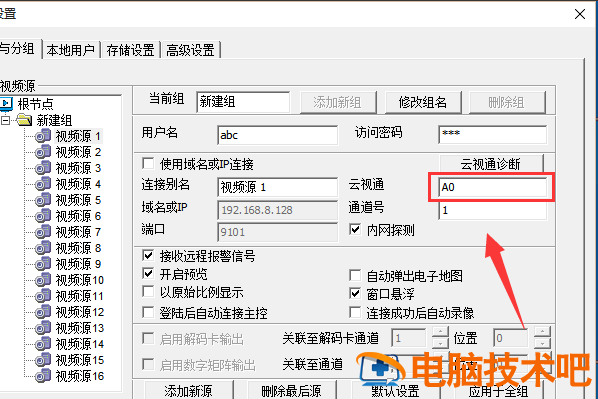Click camera icon beside 视频源 9
The image size is (598, 399).
43,264
